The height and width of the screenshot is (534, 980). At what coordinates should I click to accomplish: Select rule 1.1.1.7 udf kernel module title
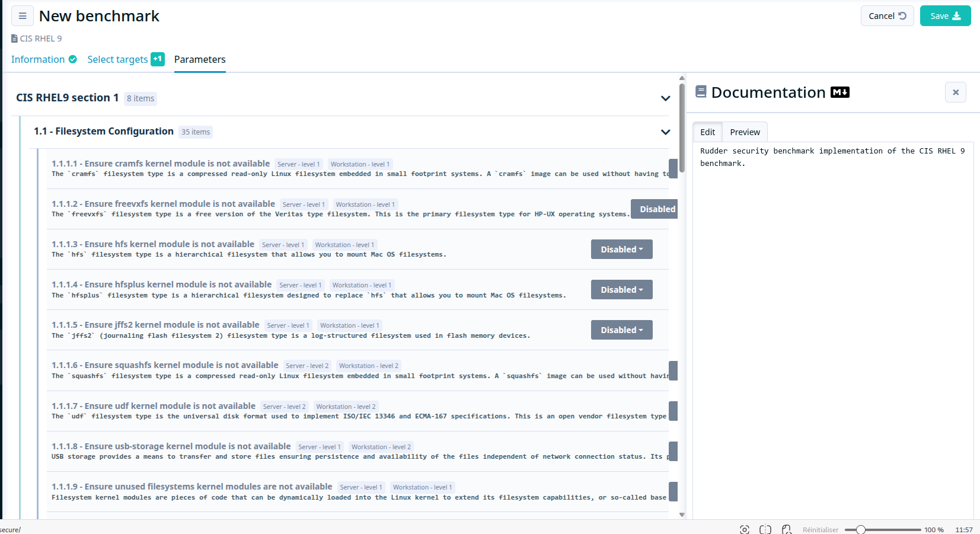[x=154, y=406]
